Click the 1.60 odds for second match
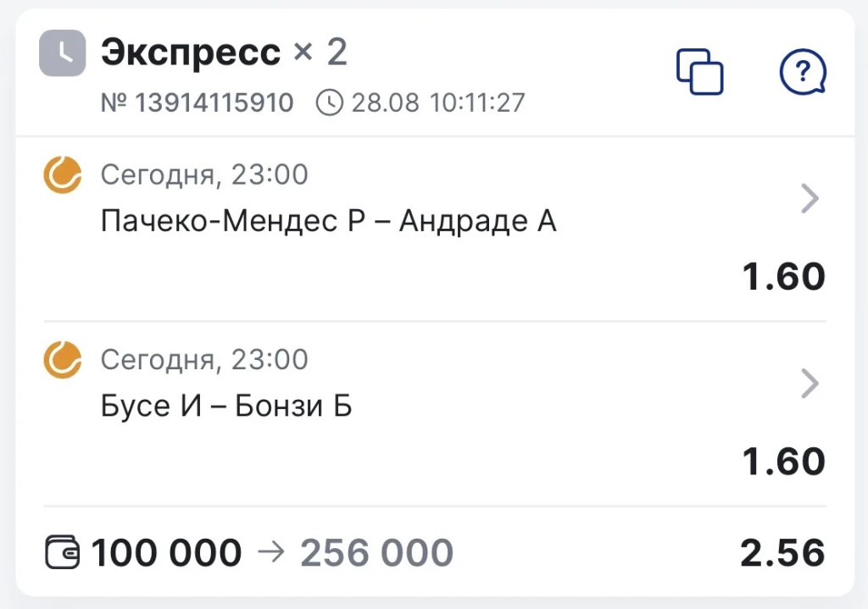Screen dimensions: 868x609 click(x=783, y=462)
